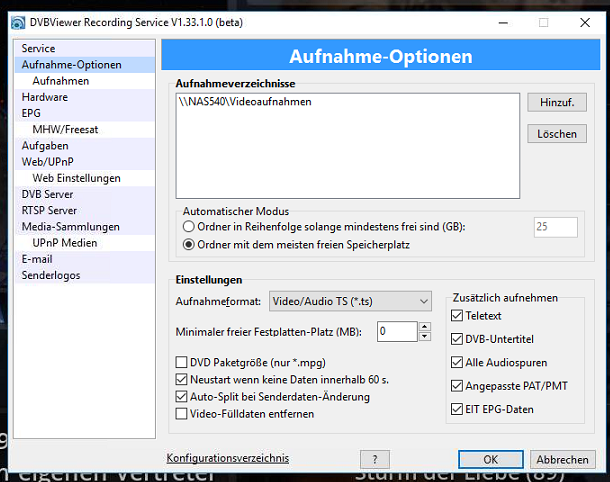Open the Service settings page
The image size is (610, 482).
click(84, 49)
